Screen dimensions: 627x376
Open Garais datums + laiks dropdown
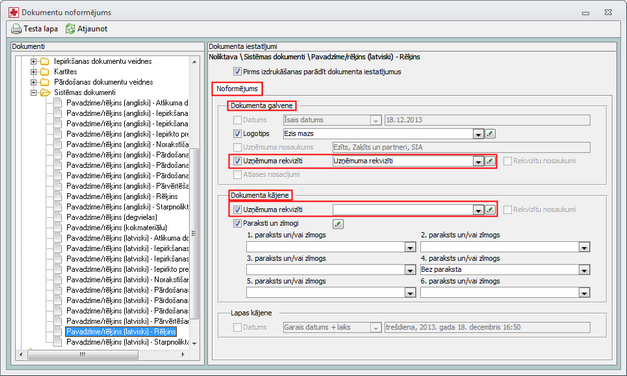[375, 328]
